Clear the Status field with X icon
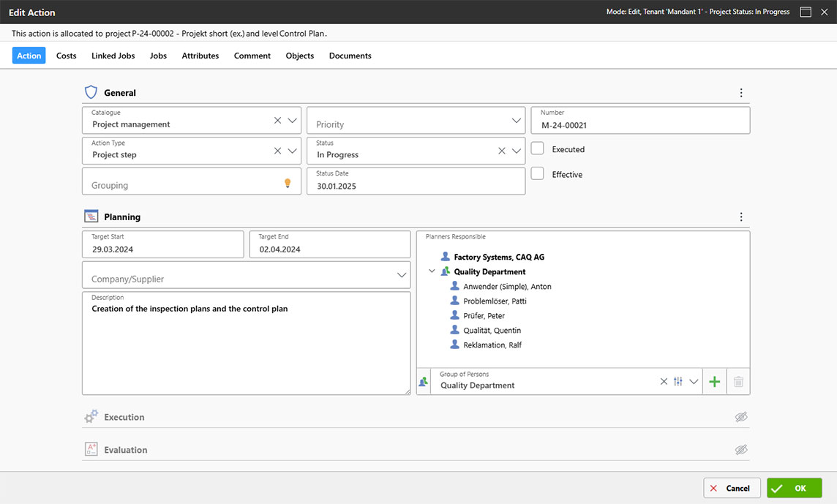The image size is (837, 504). point(502,151)
